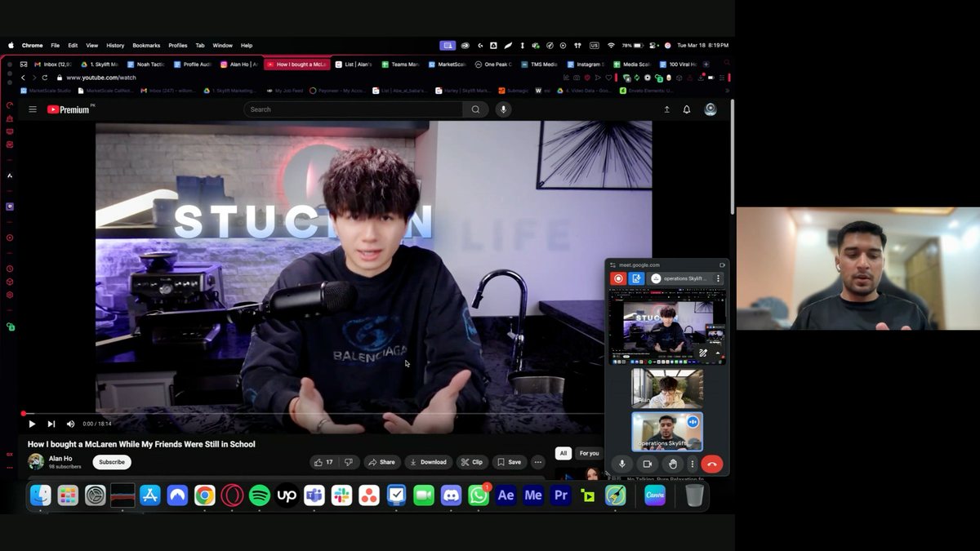Image resolution: width=980 pixels, height=551 pixels.
Task: Click the YouTube search magnifier button
Action: click(475, 109)
